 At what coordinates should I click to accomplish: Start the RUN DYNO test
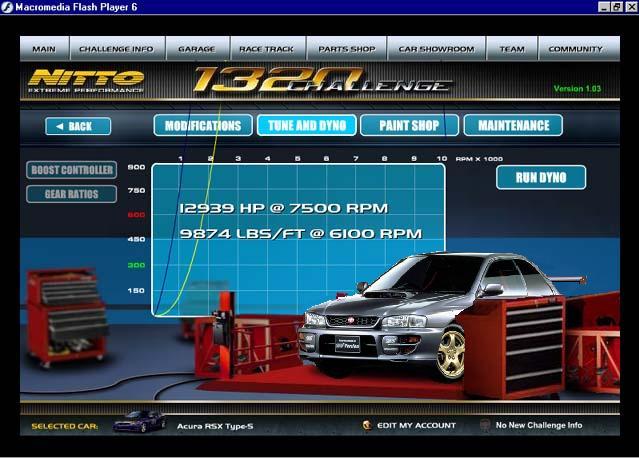541,177
